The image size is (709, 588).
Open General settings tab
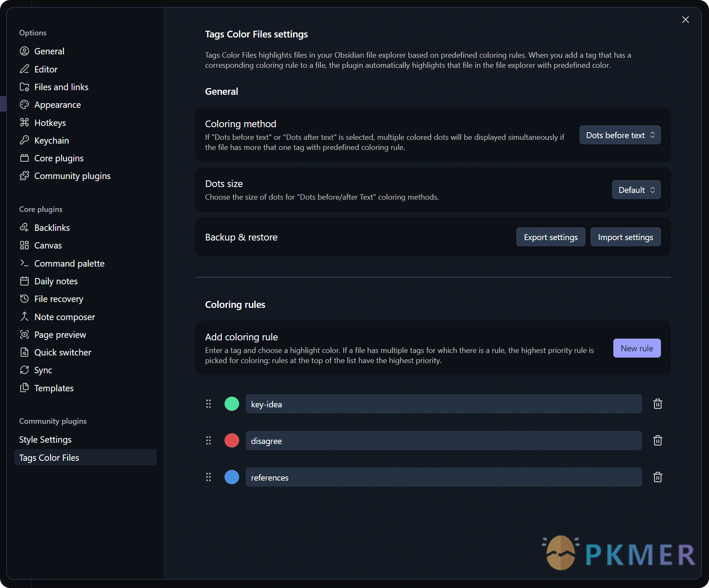pos(86,51)
